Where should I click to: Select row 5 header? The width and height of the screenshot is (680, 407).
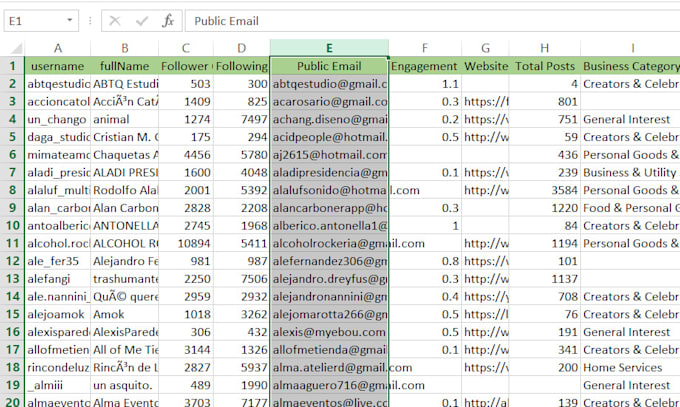12,137
